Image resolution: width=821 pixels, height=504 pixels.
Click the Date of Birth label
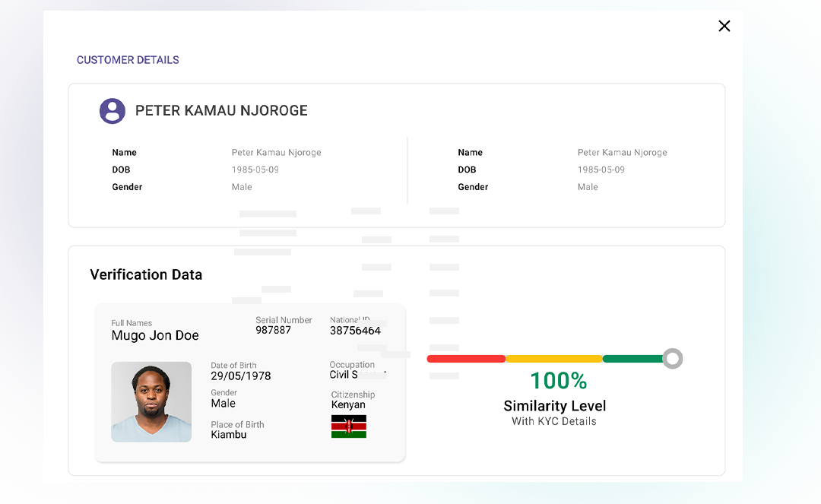pos(233,366)
